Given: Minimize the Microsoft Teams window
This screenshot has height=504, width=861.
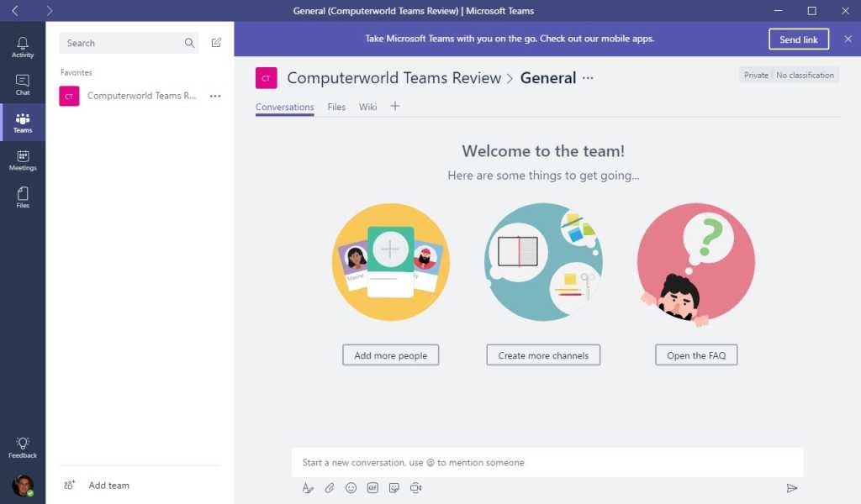Looking at the screenshot, I should [778, 10].
